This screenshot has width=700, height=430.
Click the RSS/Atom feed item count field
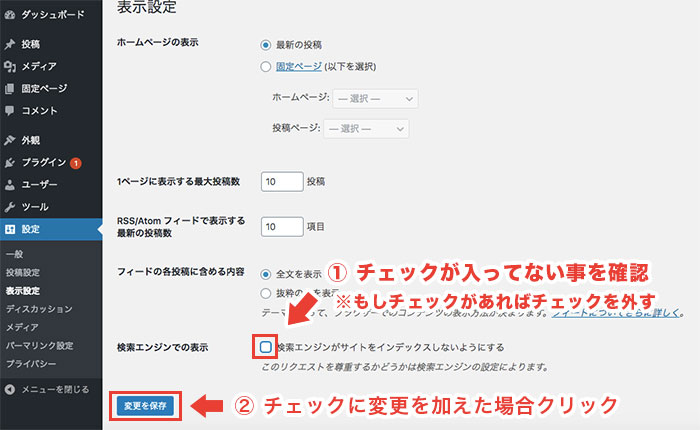tap(282, 227)
